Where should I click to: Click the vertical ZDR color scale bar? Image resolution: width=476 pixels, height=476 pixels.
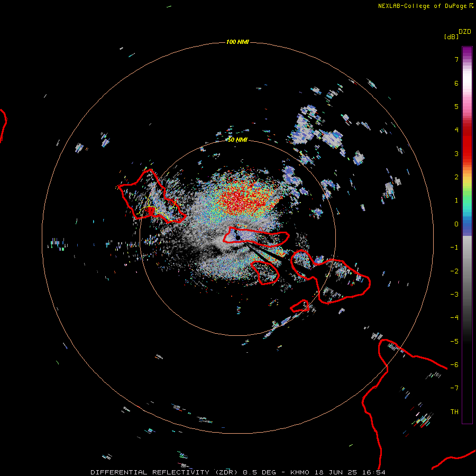tap(467, 235)
